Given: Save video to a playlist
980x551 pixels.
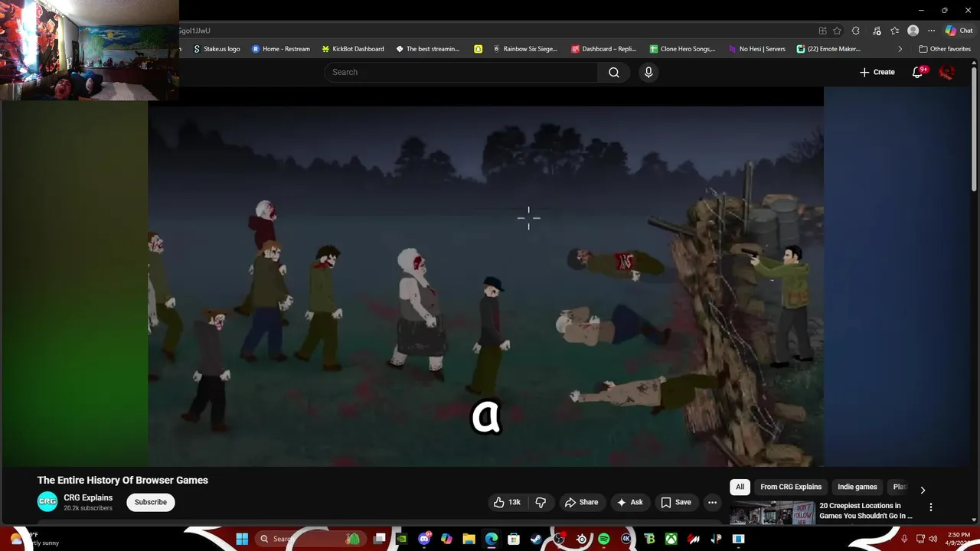Looking at the screenshot, I should pyautogui.click(x=676, y=502).
